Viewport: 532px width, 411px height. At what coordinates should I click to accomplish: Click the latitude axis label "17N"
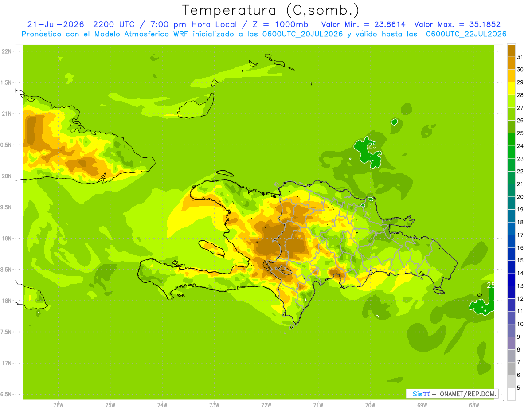point(8,363)
